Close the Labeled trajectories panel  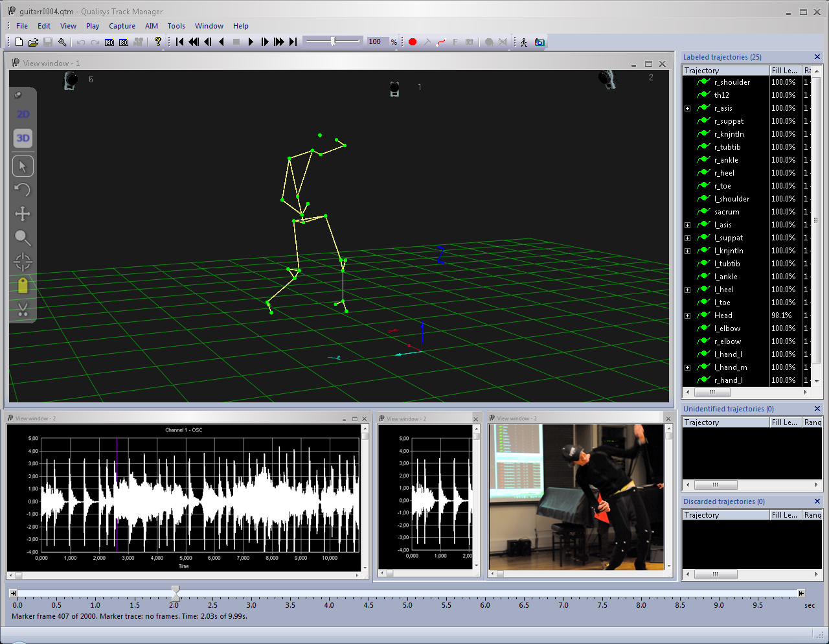point(817,57)
